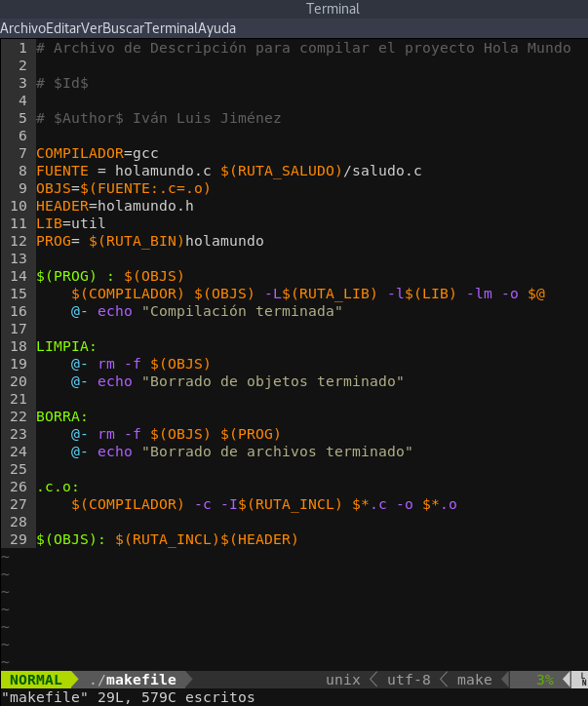The height and width of the screenshot is (706, 588).
Task: Open the Archivo menu
Action: click(23, 28)
